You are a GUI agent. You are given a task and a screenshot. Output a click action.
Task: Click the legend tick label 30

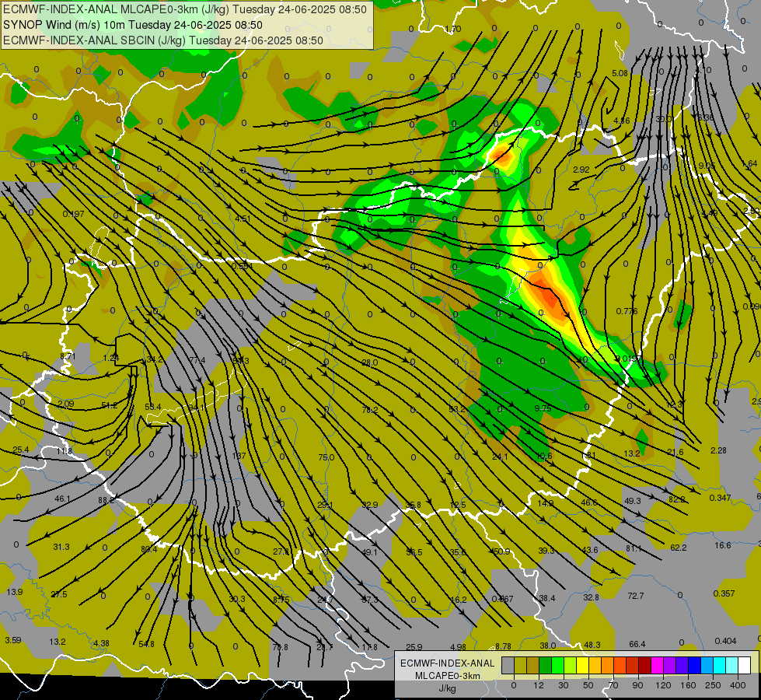[x=563, y=685]
